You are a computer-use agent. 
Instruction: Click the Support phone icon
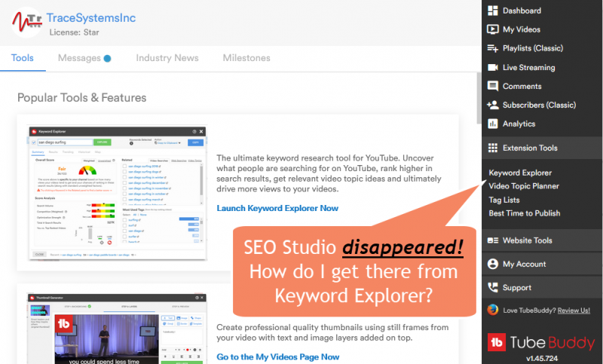[x=492, y=287]
